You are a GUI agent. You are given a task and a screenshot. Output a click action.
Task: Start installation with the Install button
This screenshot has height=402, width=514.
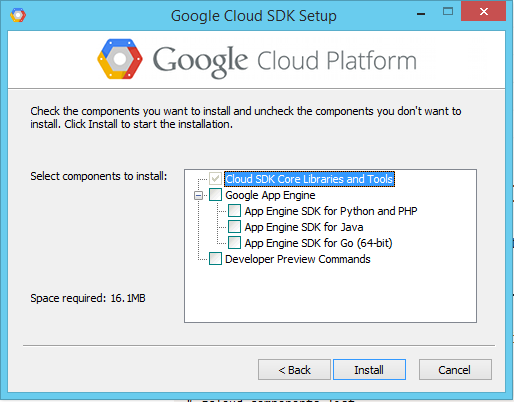coord(369,369)
